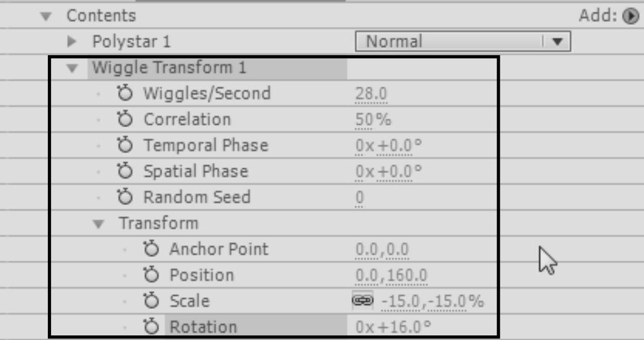Click the Wiggles/Second stopwatch icon

pos(125,94)
